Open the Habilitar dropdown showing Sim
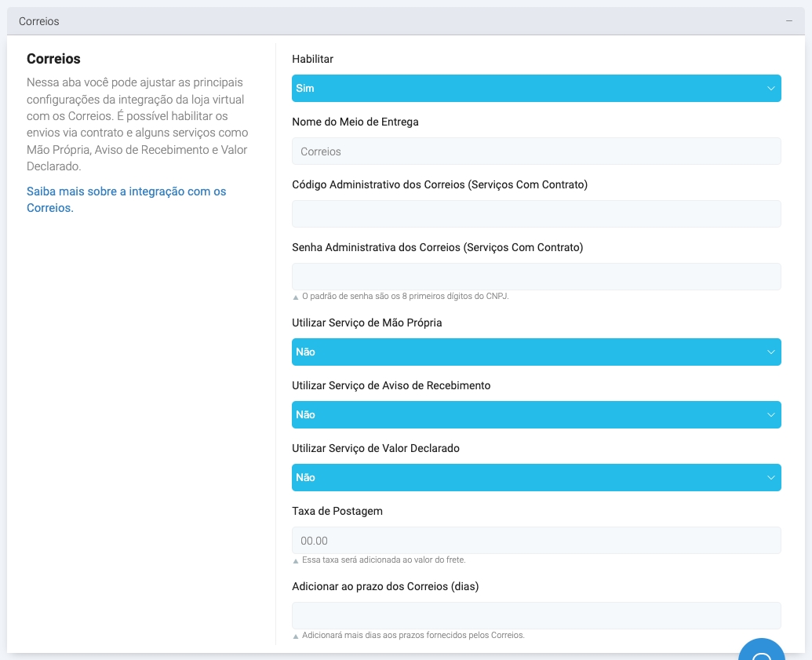 tap(536, 89)
